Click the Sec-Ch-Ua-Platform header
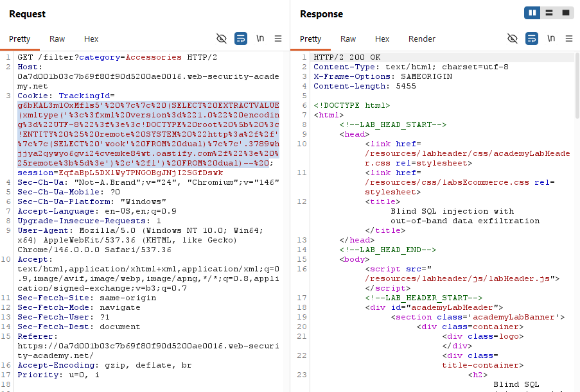 [92, 201]
